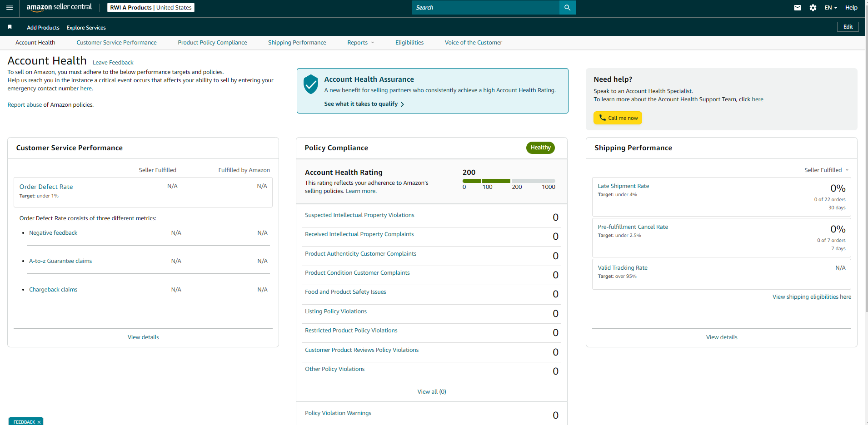Open Food and Product Safety Issues
Viewport: 868px width, 425px height.
point(345,292)
